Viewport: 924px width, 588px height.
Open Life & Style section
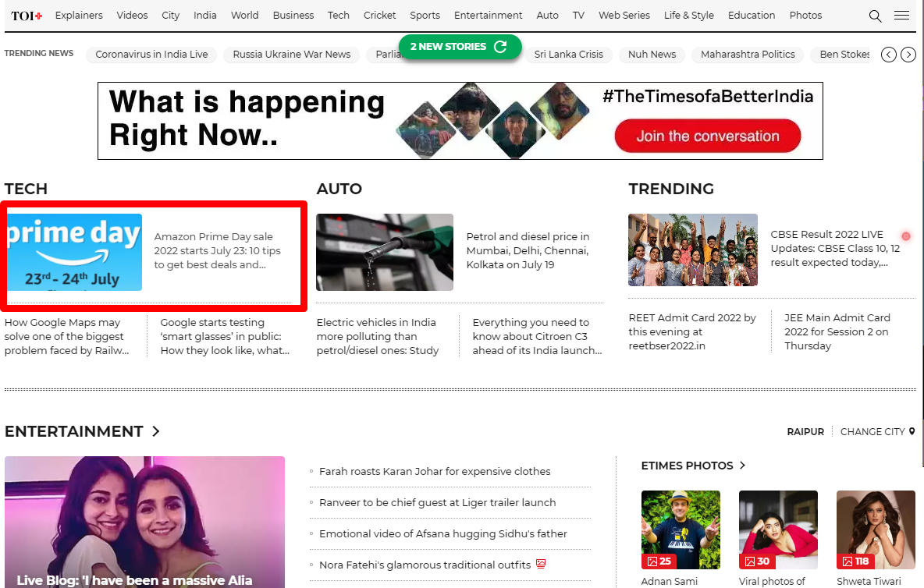[x=689, y=16]
